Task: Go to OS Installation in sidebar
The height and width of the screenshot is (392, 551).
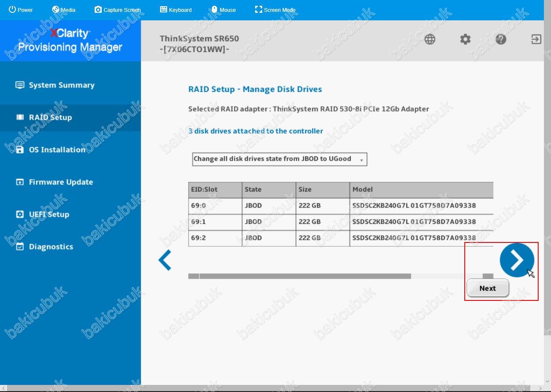Action: [x=70, y=150]
